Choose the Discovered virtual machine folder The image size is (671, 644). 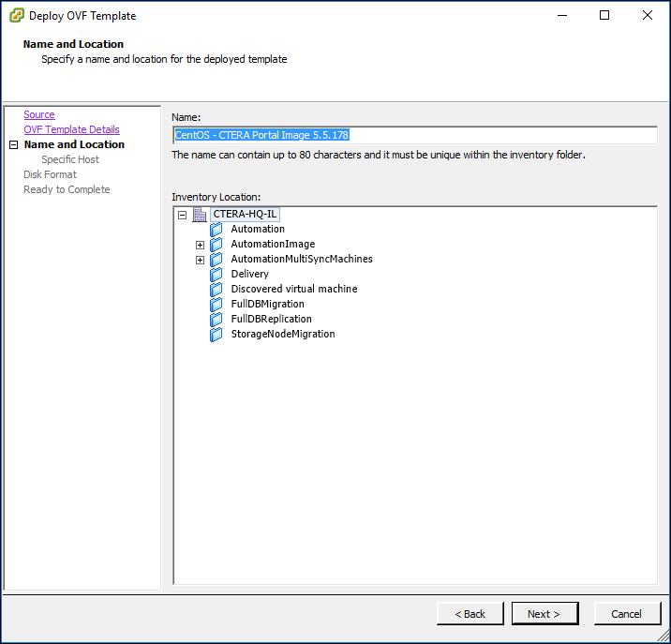(x=294, y=289)
